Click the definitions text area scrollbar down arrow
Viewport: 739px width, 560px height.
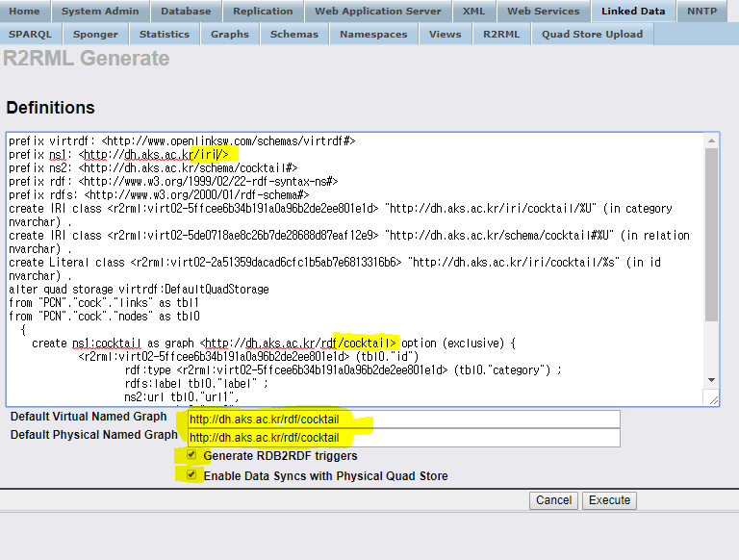pos(711,380)
